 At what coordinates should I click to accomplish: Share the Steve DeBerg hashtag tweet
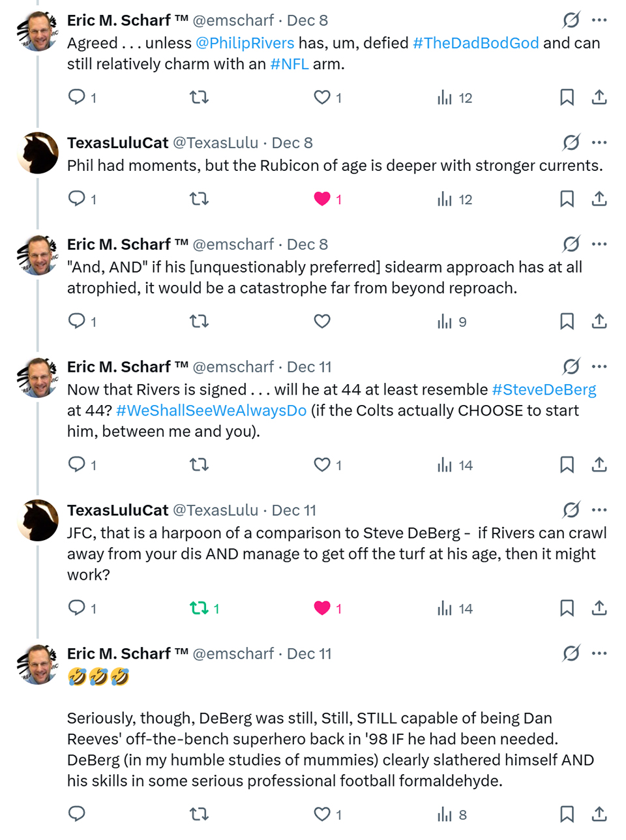pos(599,465)
